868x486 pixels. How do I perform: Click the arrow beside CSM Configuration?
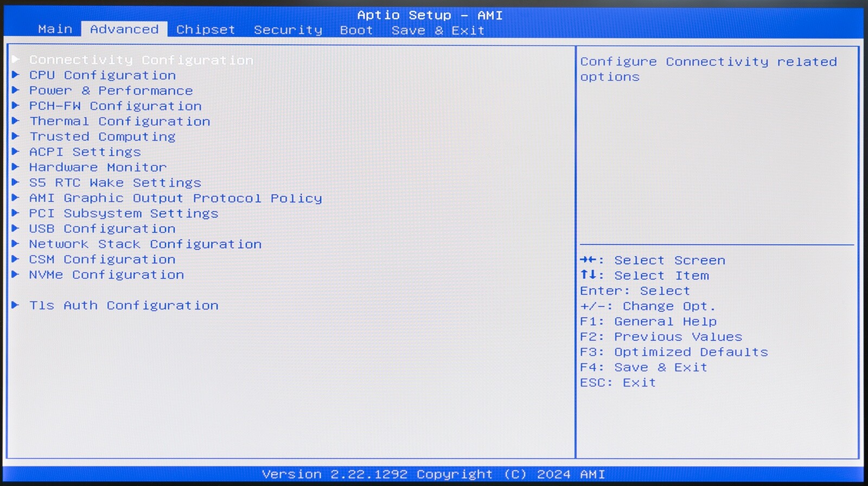coord(16,259)
